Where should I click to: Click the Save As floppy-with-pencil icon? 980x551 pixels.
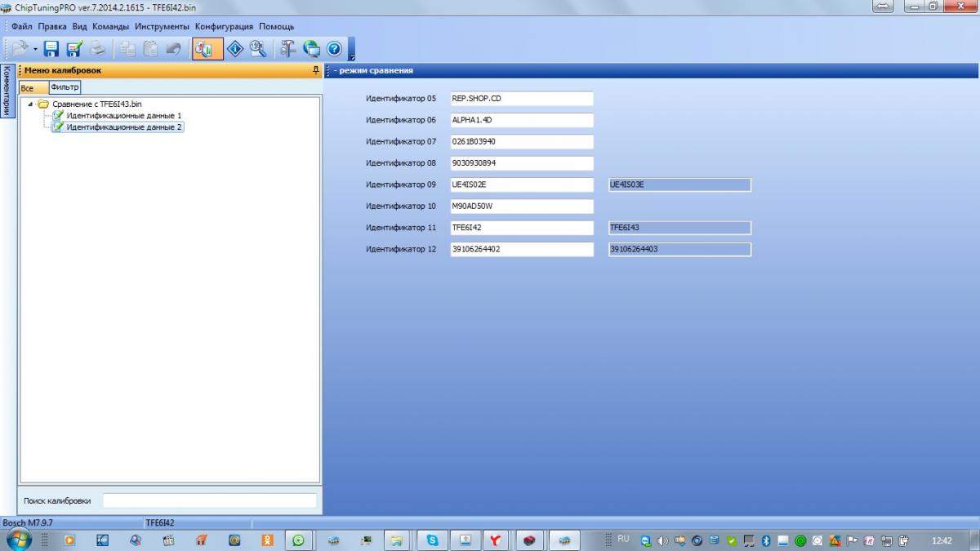click(x=74, y=49)
